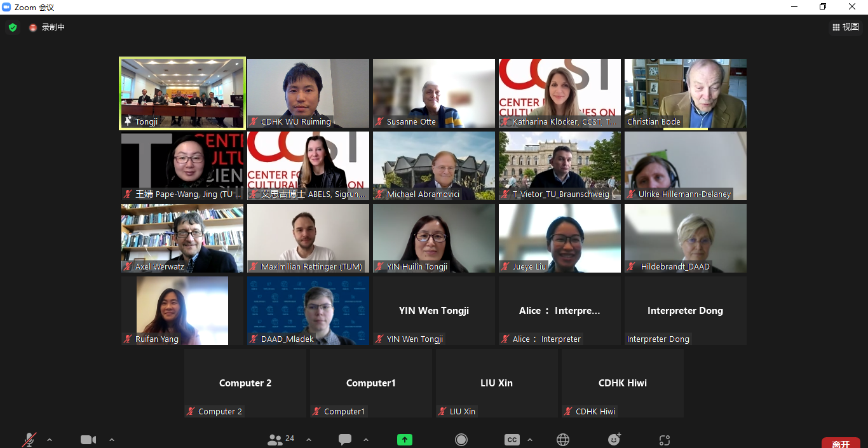This screenshot has width=868, height=448.
Task: Expand audio options arrow beside microphone
Action: coord(50,440)
